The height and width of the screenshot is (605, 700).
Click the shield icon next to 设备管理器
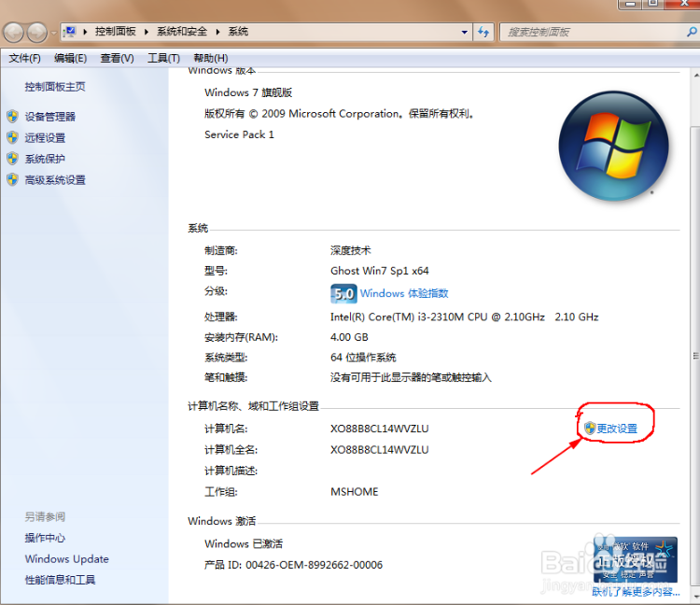(12, 117)
